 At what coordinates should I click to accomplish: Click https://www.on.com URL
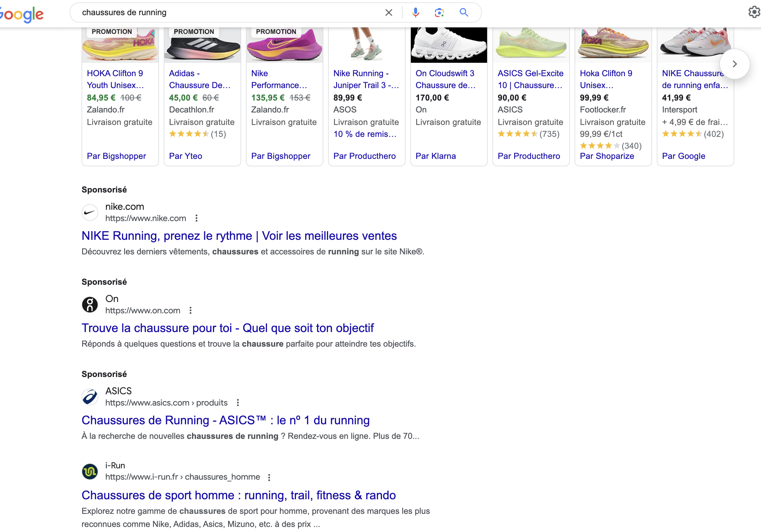coord(143,310)
